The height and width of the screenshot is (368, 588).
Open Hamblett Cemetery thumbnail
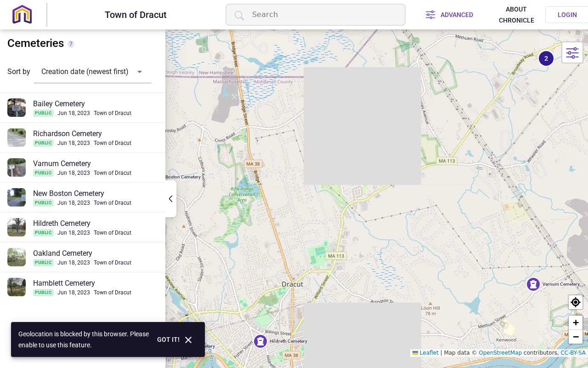pyautogui.click(x=17, y=287)
